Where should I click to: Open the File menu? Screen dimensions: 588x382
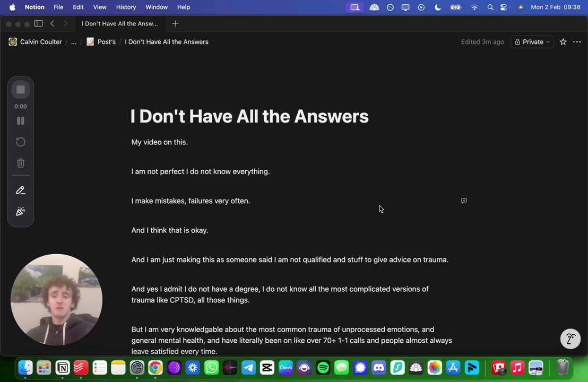(58, 7)
